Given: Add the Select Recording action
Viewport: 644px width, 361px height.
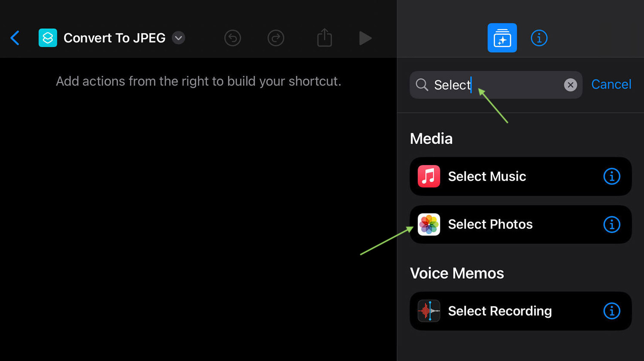Looking at the screenshot, I should tap(520, 311).
